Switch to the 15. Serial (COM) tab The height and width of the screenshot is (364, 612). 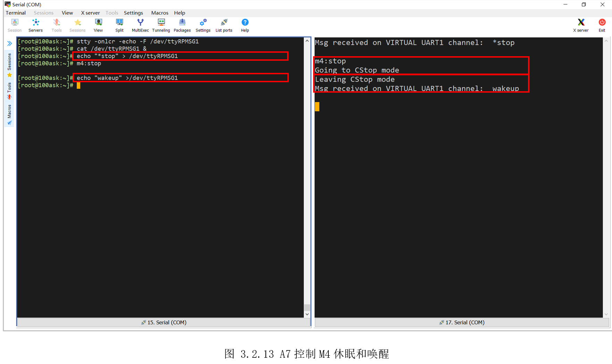tap(164, 322)
